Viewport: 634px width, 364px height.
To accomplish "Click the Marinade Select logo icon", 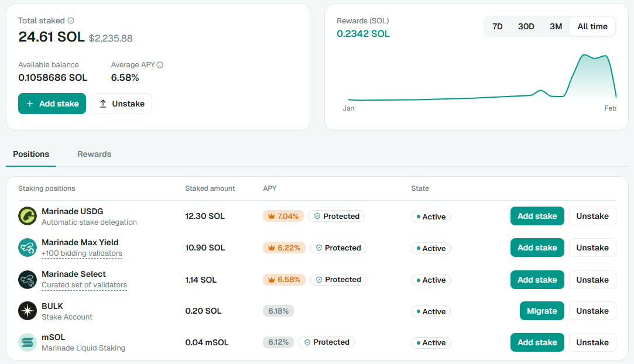I will (28, 279).
